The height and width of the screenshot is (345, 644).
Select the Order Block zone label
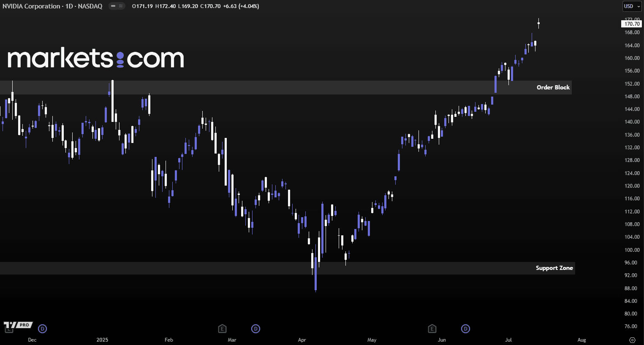[x=553, y=87]
